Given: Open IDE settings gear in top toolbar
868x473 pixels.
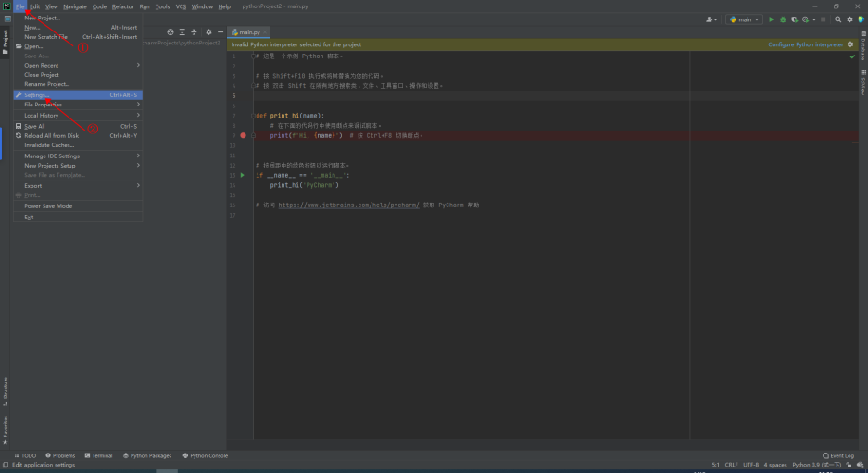Looking at the screenshot, I should 849,19.
